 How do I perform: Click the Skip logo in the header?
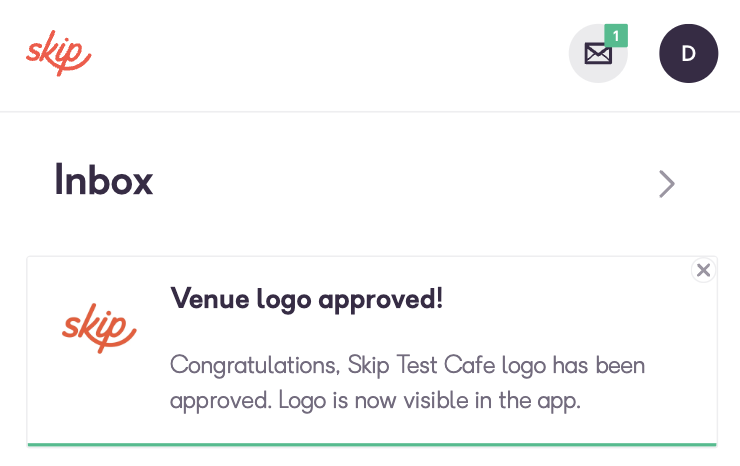tap(59, 53)
